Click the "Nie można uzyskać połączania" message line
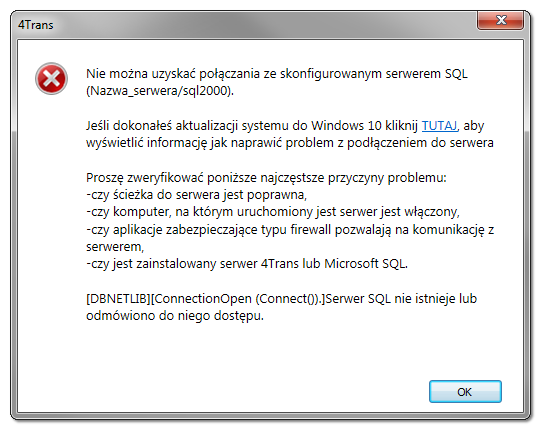This screenshot has height=430, width=541. pos(277,74)
